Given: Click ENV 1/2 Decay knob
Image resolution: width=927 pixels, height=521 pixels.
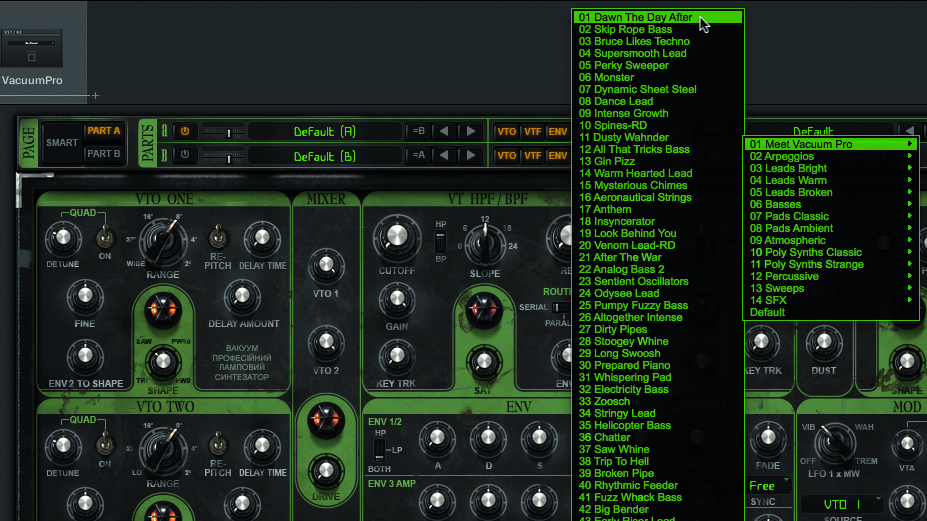Looking at the screenshot, I should (x=488, y=439).
